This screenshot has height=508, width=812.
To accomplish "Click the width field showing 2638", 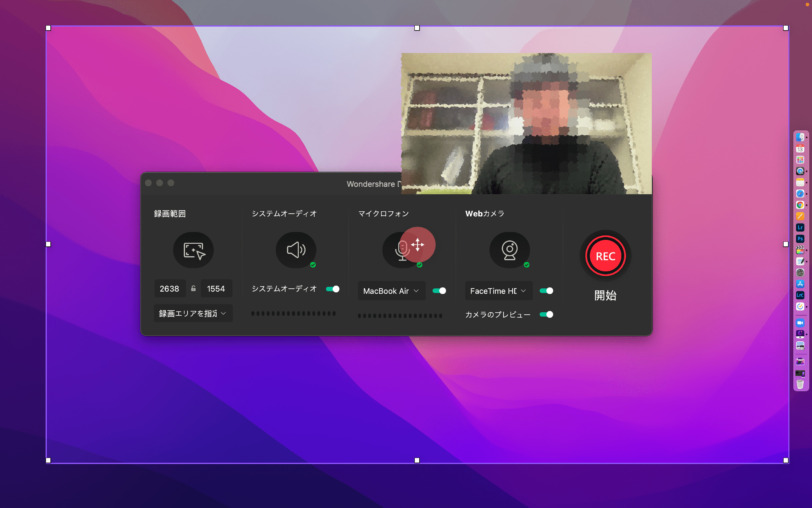I will click(x=170, y=288).
